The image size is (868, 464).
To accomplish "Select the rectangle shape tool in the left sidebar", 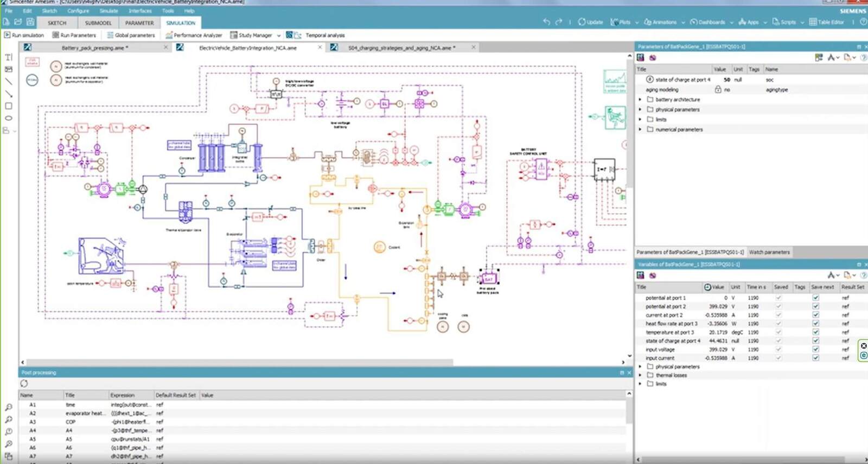I will (9, 106).
